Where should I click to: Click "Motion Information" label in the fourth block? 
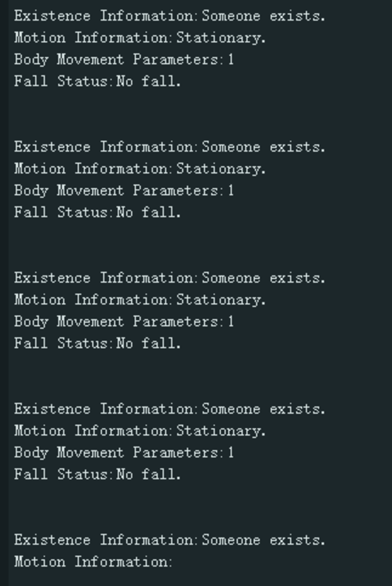pos(93,431)
